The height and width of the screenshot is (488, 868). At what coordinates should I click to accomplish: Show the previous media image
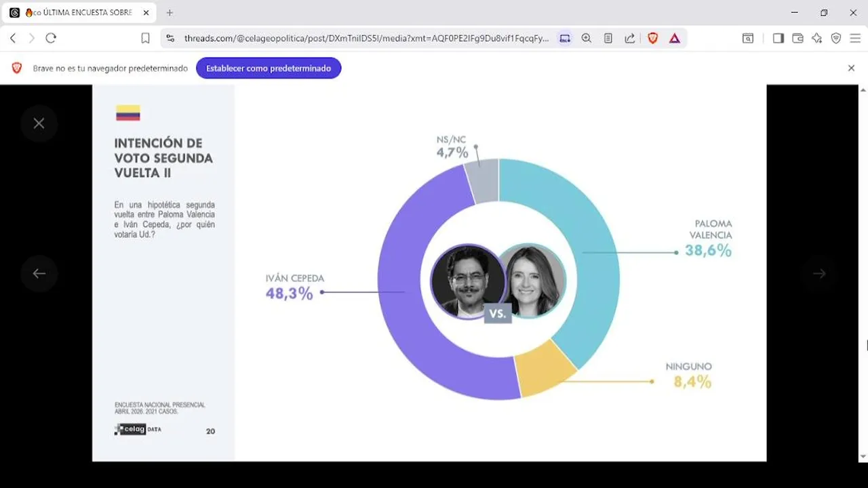39,274
